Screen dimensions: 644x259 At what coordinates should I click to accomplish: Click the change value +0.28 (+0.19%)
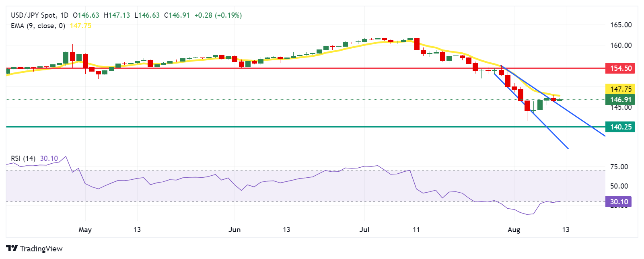(218, 15)
